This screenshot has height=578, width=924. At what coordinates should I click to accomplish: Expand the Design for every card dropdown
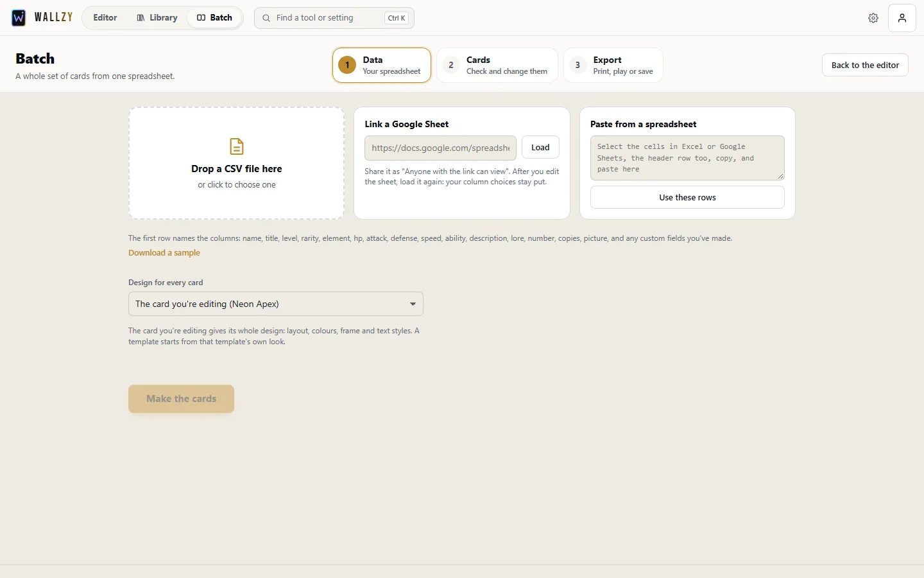276,304
